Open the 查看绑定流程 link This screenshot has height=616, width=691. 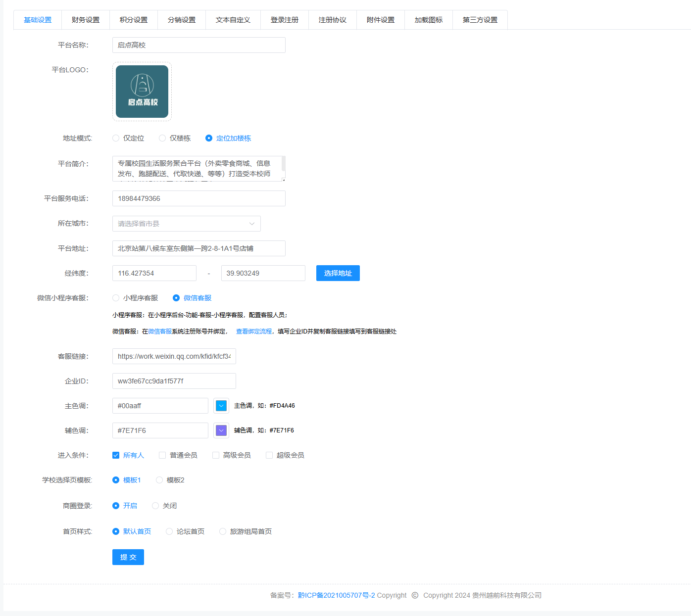(x=254, y=332)
